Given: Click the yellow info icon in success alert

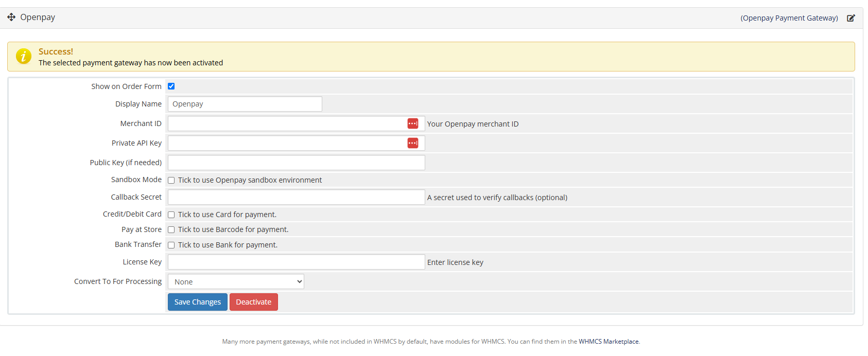Looking at the screenshot, I should tap(24, 56).
